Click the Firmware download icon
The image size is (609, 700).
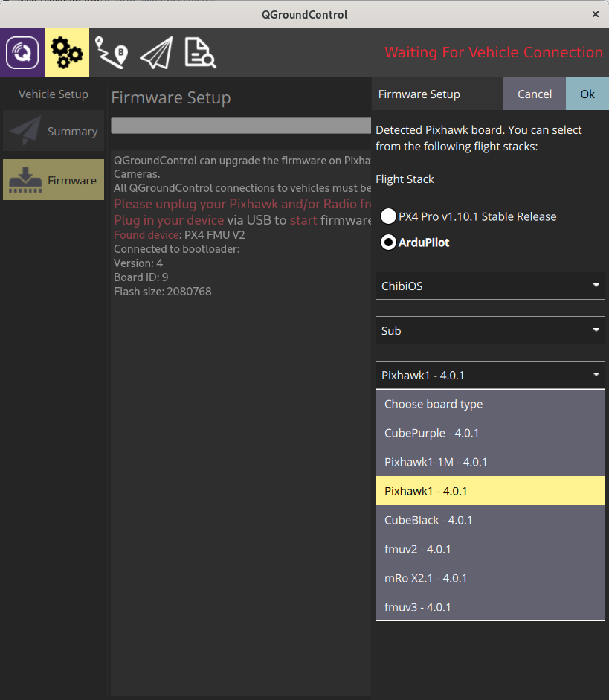(25, 180)
